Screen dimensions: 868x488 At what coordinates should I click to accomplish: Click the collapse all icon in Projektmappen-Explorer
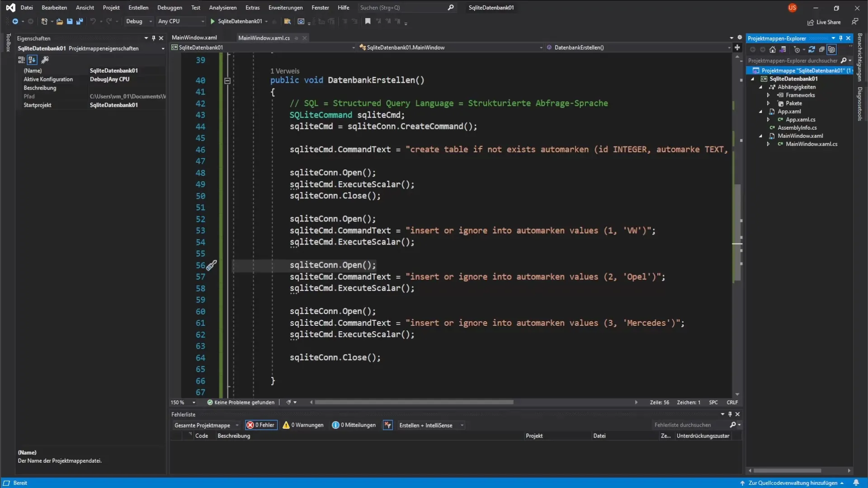point(821,50)
